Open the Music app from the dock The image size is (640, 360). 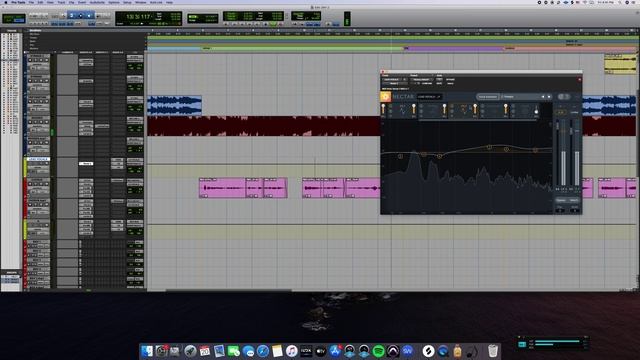tap(291, 351)
